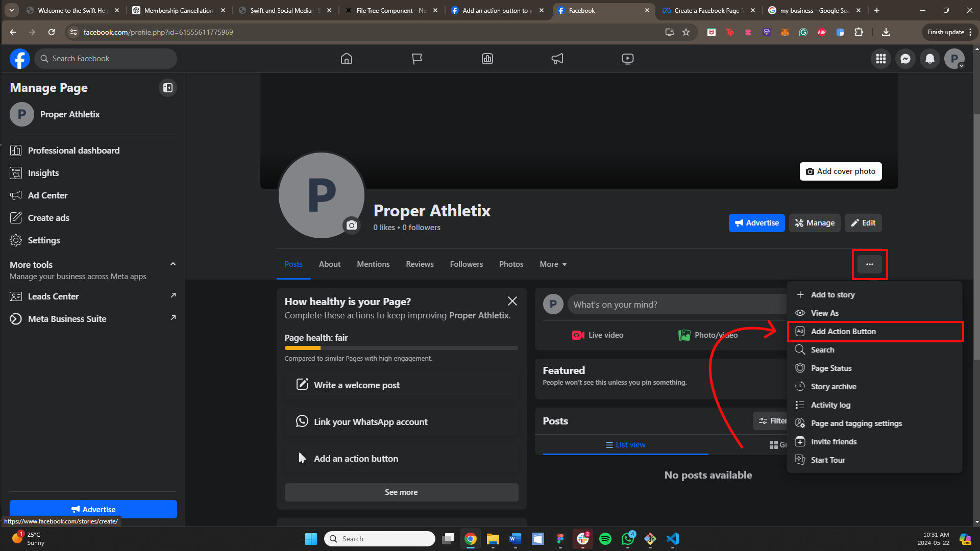Choose Add Action Button menu entry

pyautogui.click(x=843, y=332)
